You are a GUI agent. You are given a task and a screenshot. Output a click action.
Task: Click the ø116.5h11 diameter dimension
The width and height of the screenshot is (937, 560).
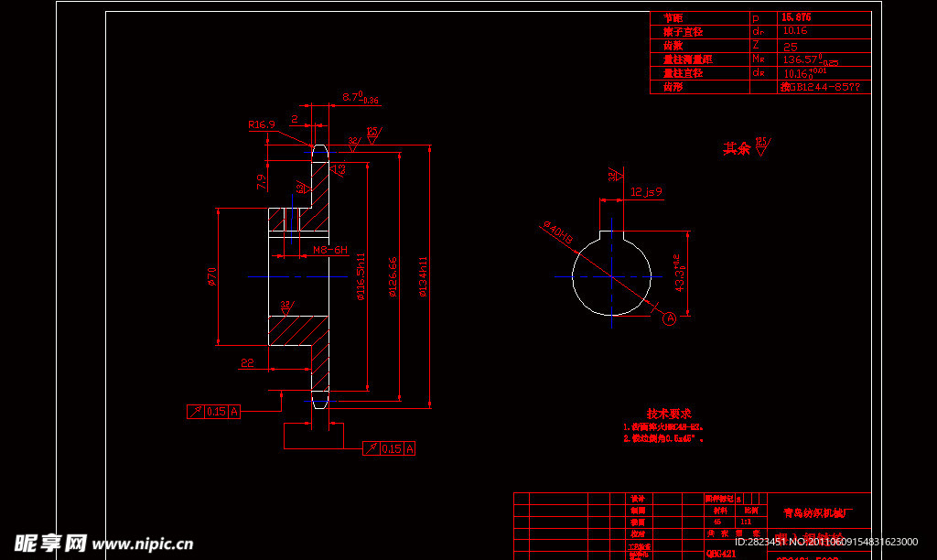[x=361, y=276]
